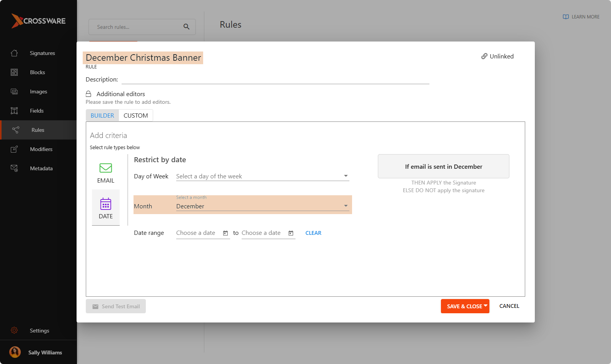This screenshot has width=611, height=364.
Task: Click the search magnifier icon
Action: [x=186, y=27]
